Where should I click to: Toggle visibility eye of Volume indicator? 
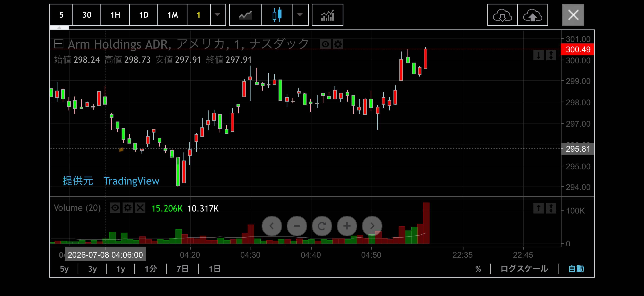115,208
